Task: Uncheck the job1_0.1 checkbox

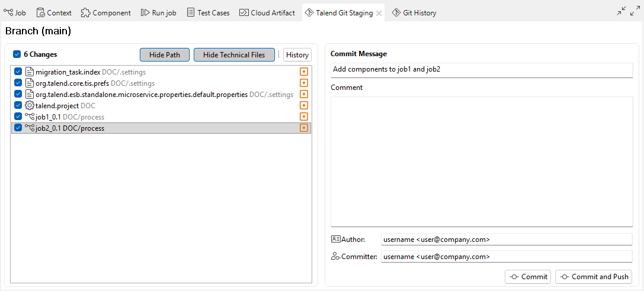Action: pyautogui.click(x=18, y=117)
